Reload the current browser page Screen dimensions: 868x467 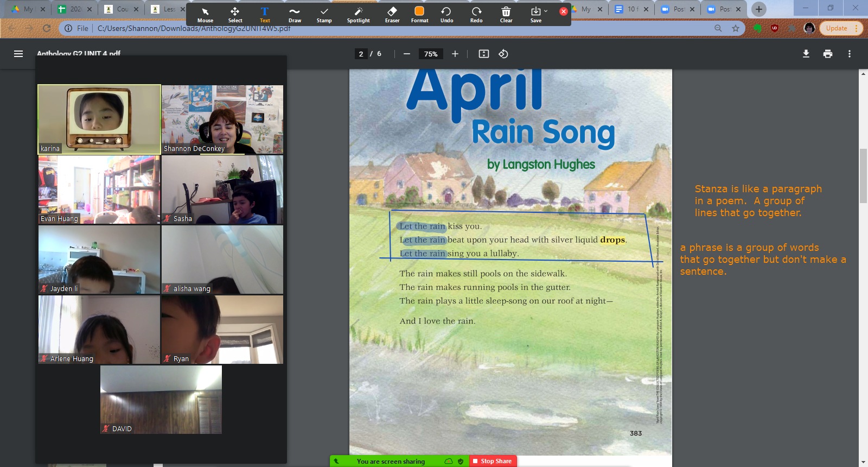point(47,28)
